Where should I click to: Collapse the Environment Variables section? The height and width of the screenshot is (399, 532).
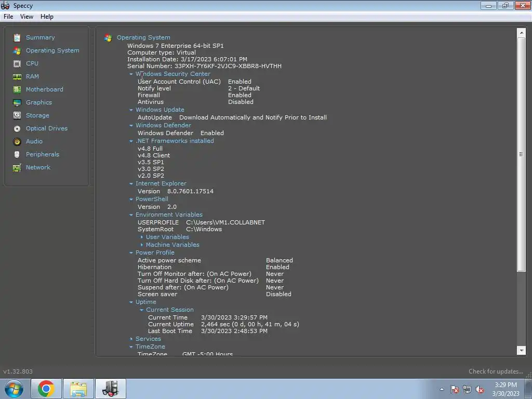point(131,215)
